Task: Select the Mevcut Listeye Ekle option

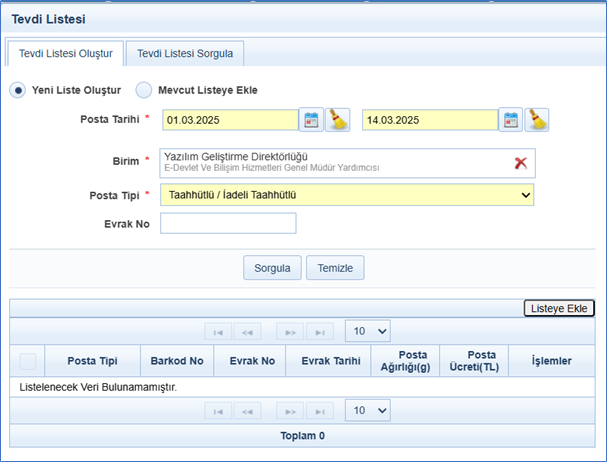Action: pos(144,90)
